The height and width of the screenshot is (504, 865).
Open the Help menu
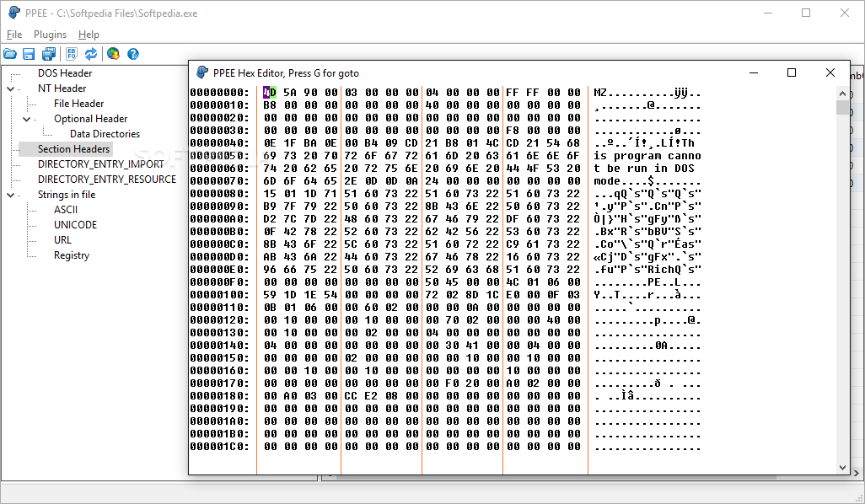(89, 35)
